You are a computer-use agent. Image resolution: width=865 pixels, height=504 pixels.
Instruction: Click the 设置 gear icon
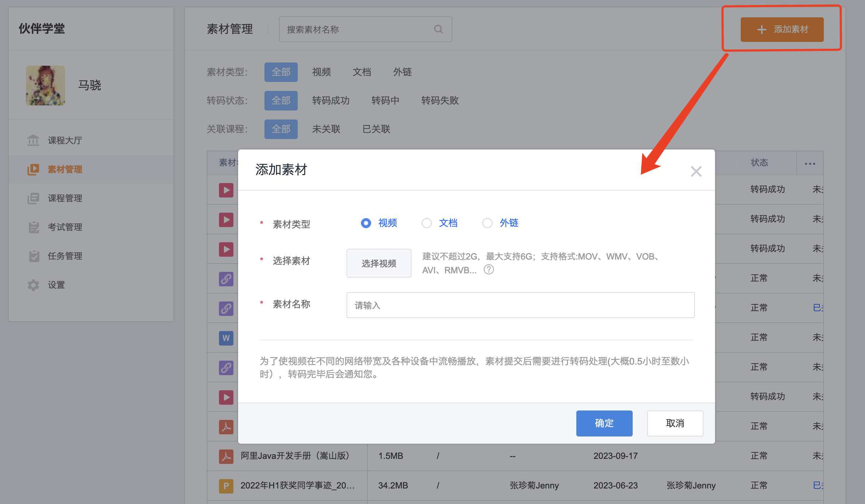click(33, 285)
